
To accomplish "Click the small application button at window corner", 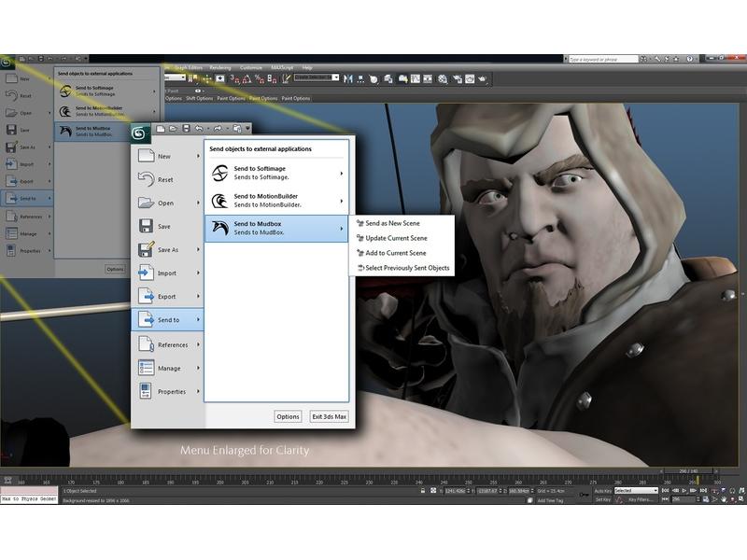I will (7, 62).
